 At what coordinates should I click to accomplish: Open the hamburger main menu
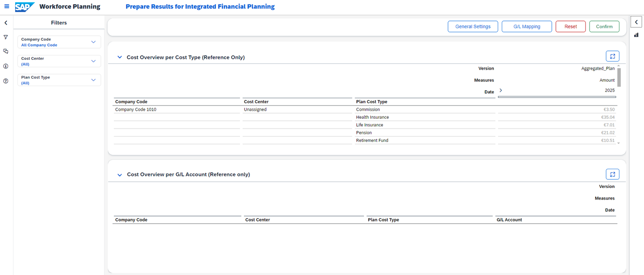(7, 7)
